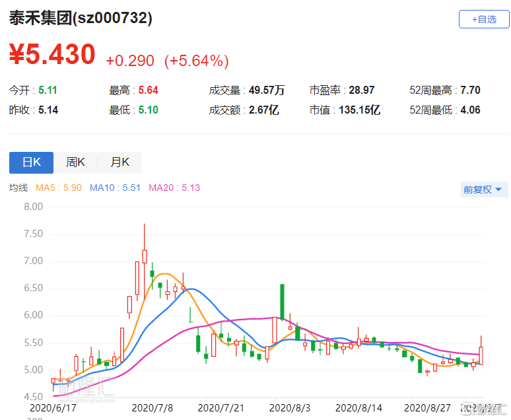The image size is (511, 420).
Task: Click 昨收 value 5.14
Action: point(48,110)
